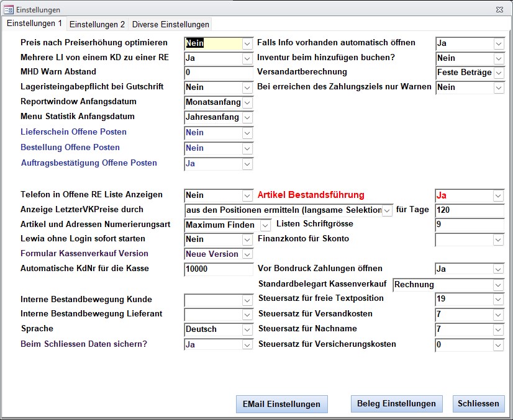Click the Automatische KdNr für die Kasse field
513x420 pixels.
coord(219,269)
